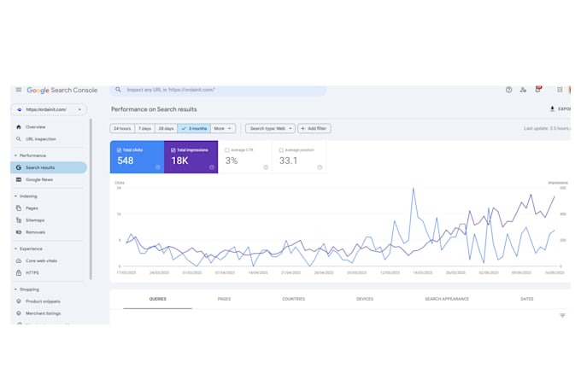Click the Sitemaps icon
Image resolution: width=581 pixels, height=392 pixels.
coord(19,220)
